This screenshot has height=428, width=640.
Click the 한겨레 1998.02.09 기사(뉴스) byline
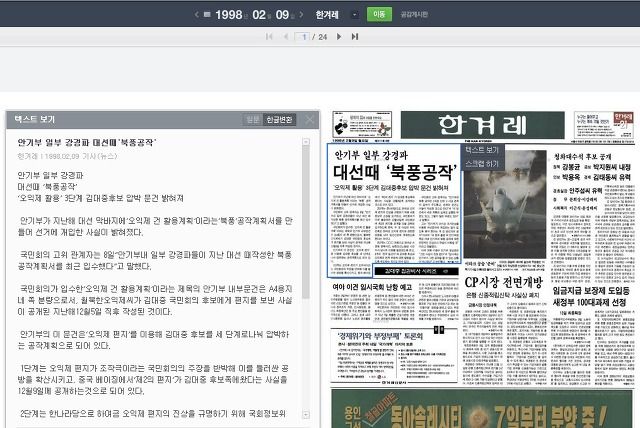coord(67,156)
